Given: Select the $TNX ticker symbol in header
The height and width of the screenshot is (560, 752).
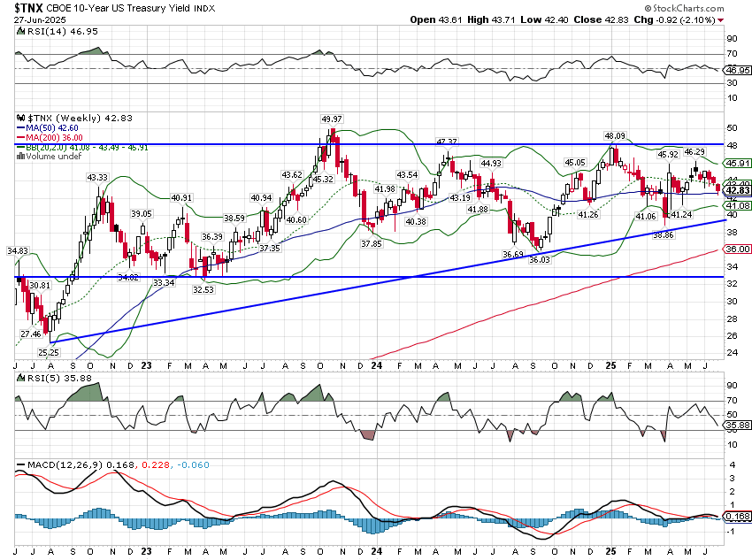Looking at the screenshot, I should click(x=29, y=8).
